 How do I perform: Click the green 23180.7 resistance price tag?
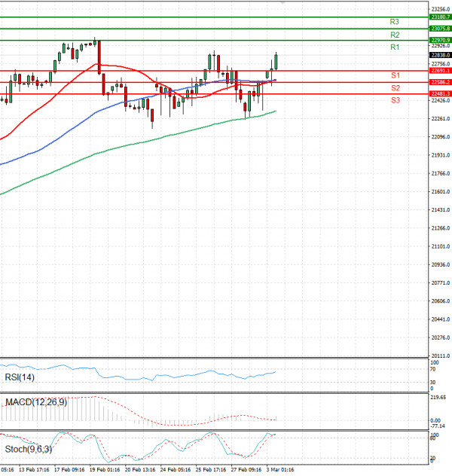(439, 17)
